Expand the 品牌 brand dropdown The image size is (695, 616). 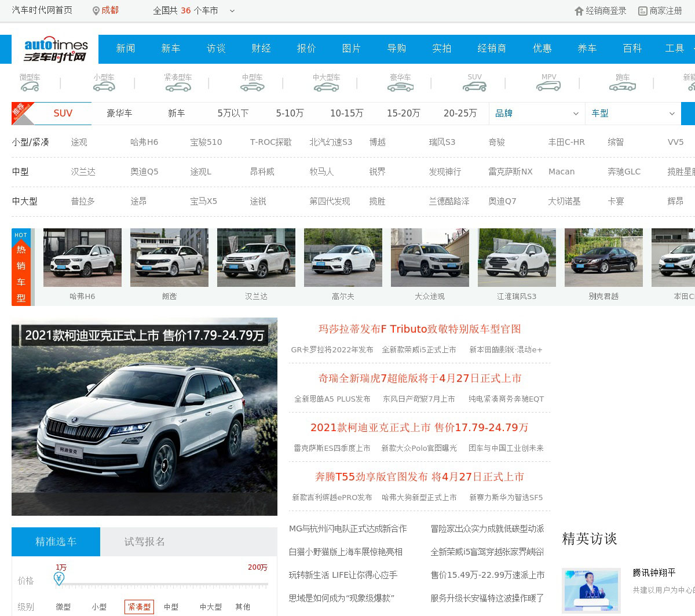point(536,114)
